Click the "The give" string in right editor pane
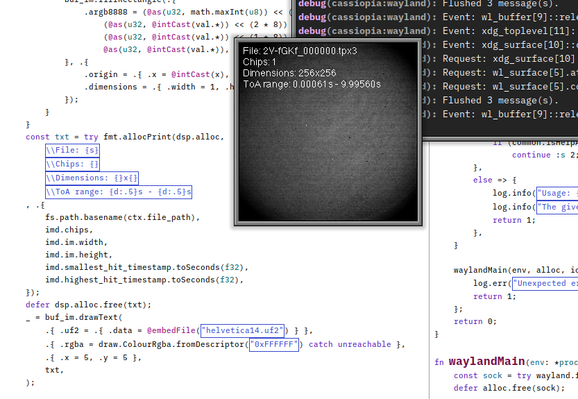 [x=557, y=207]
